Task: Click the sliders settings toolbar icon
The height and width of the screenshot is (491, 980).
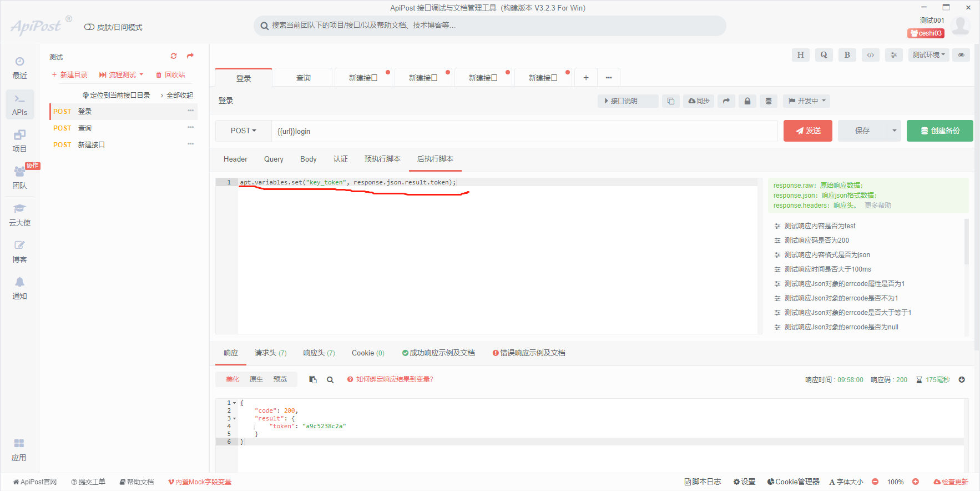Action: click(893, 55)
